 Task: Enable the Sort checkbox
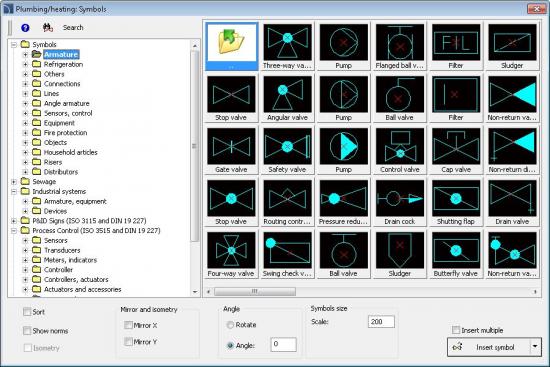click(x=27, y=312)
